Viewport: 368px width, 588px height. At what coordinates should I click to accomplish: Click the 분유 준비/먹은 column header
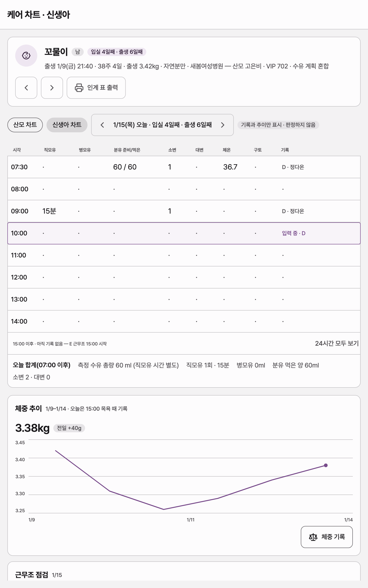[127, 150]
